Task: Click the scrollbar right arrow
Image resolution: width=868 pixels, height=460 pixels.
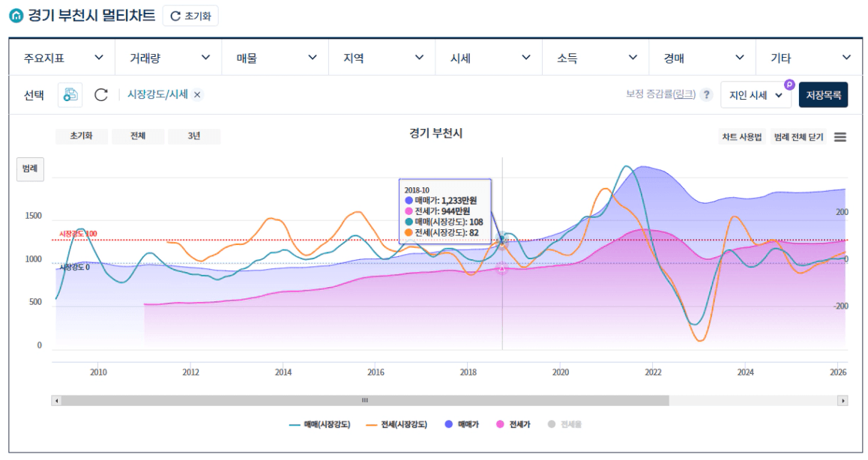Action: point(843,401)
